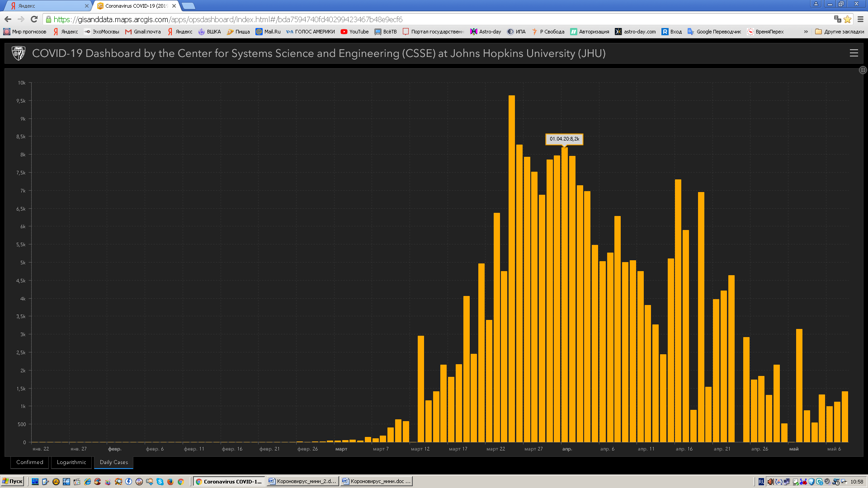This screenshot has height=488, width=868.
Task: Expand hidden bookmarks with the chevron
Action: click(x=806, y=32)
